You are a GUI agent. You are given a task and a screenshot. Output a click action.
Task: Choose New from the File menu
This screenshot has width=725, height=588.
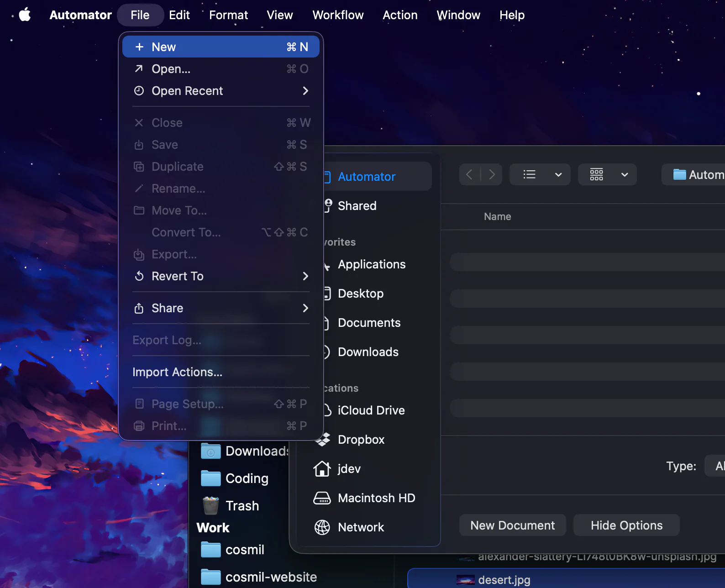point(221,47)
